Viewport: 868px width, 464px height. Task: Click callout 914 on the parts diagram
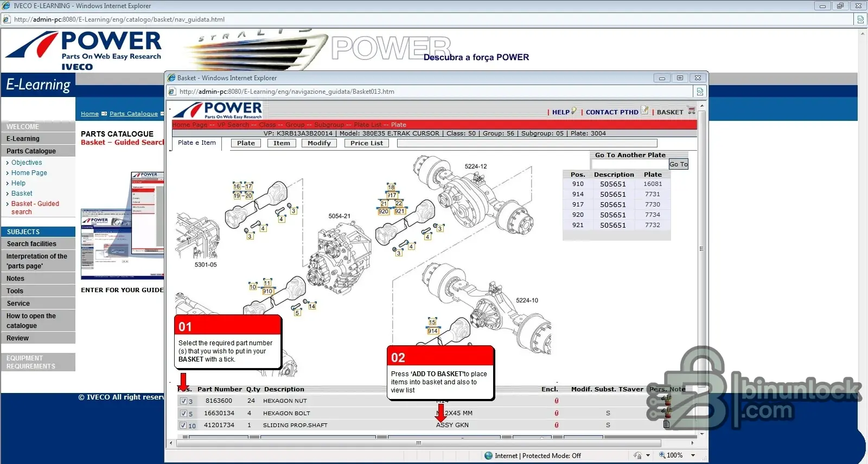click(x=432, y=331)
